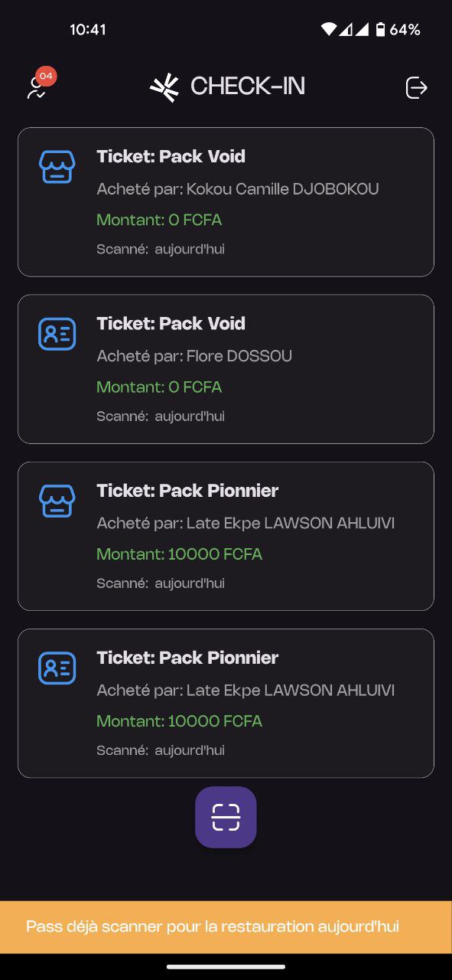Open the scan QR code button
The image size is (452, 980).
(x=226, y=817)
